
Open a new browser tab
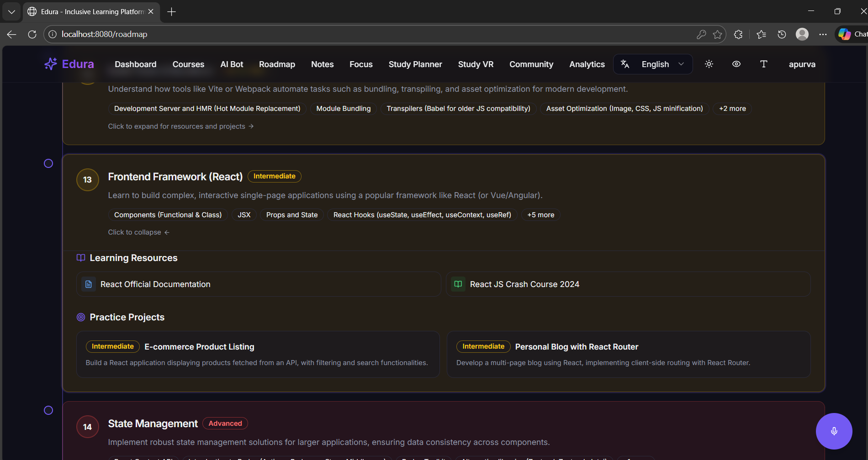172,11
